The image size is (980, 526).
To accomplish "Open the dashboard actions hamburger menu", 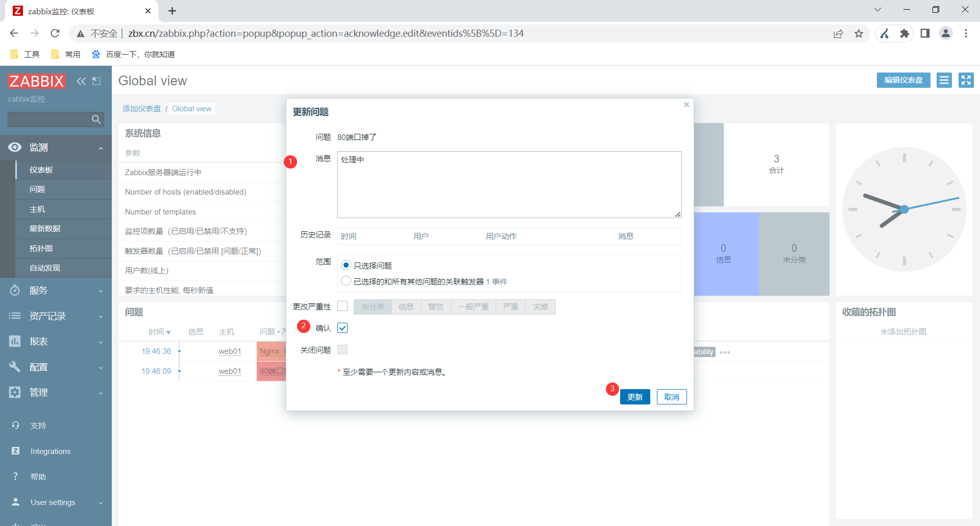I will pos(944,80).
